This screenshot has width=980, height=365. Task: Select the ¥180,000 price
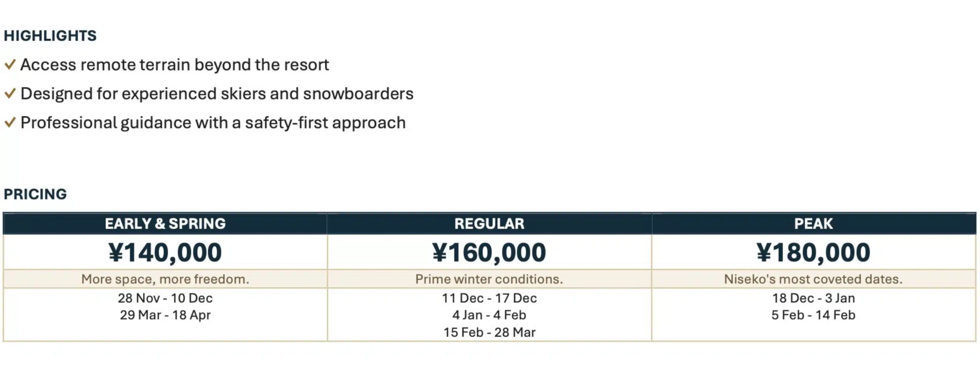(x=813, y=253)
